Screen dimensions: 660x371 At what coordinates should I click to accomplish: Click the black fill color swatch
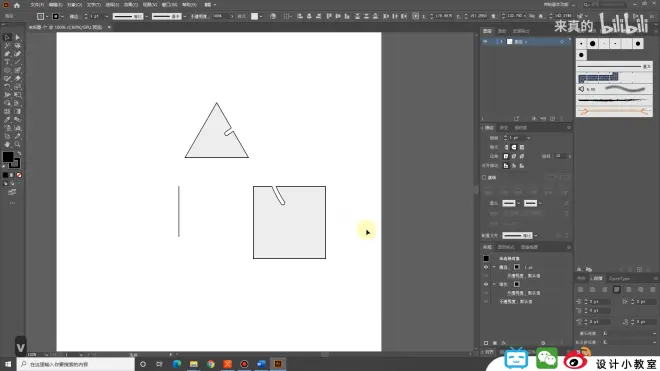click(x=8, y=157)
